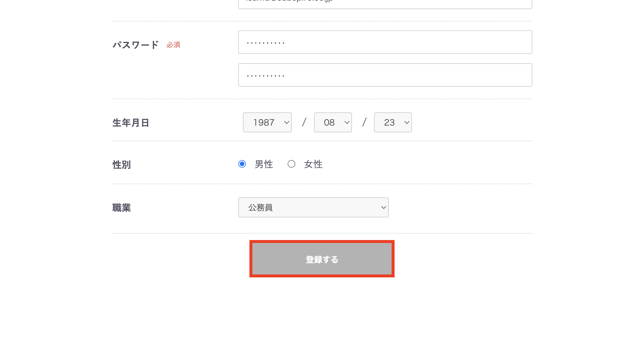Select the 男性 radio button
The height and width of the screenshot is (363, 644).
point(242,164)
